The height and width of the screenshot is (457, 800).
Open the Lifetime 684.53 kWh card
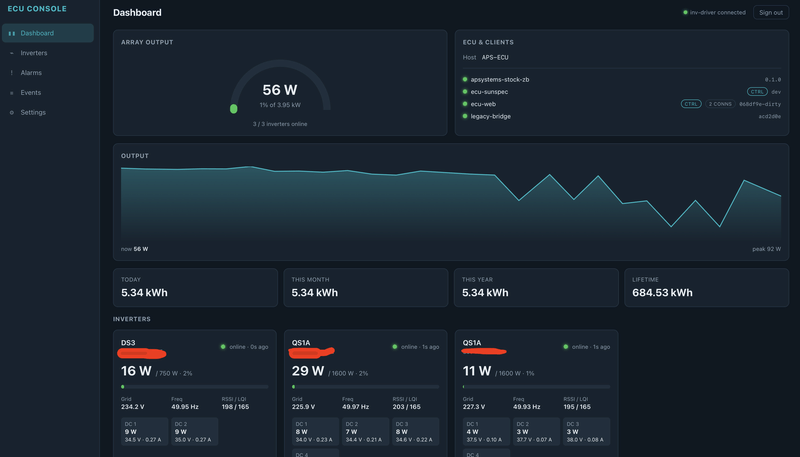click(706, 288)
